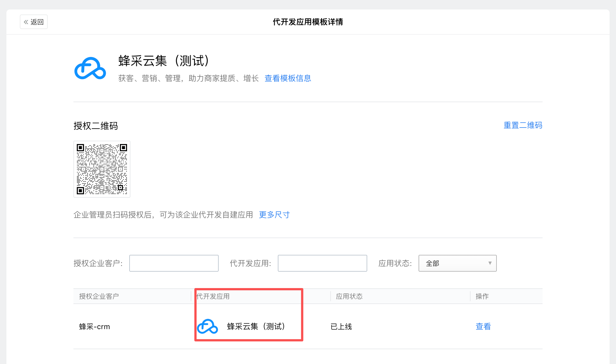Click 蜂采云集（测试）app name in table row
The width and height of the screenshot is (616, 364).
click(x=256, y=326)
